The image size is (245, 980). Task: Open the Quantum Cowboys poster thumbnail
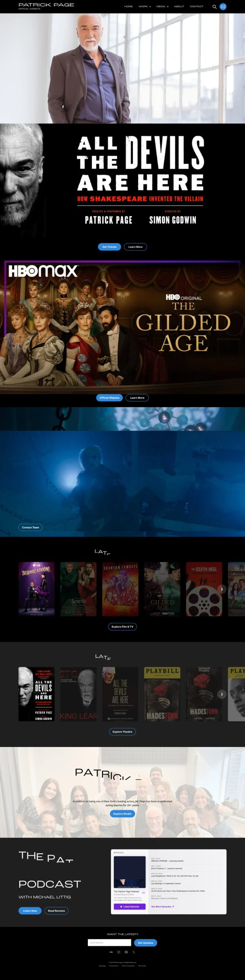tap(120, 589)
